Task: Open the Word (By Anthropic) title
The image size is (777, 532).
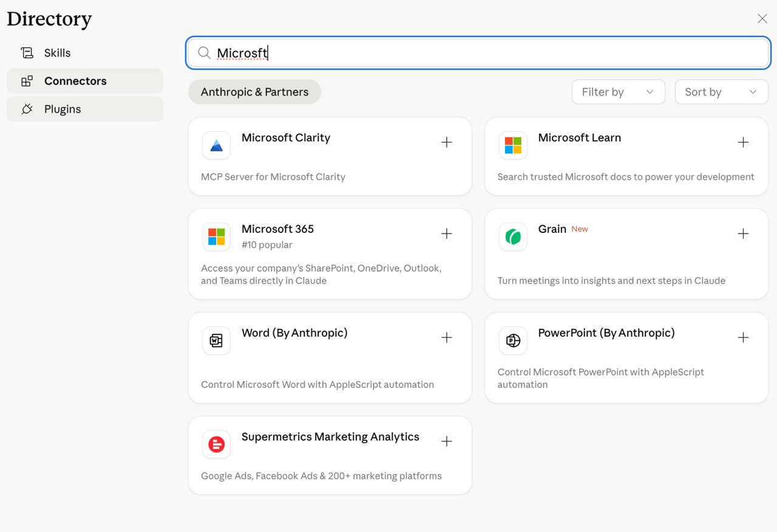Action: [x=294, y=333]
